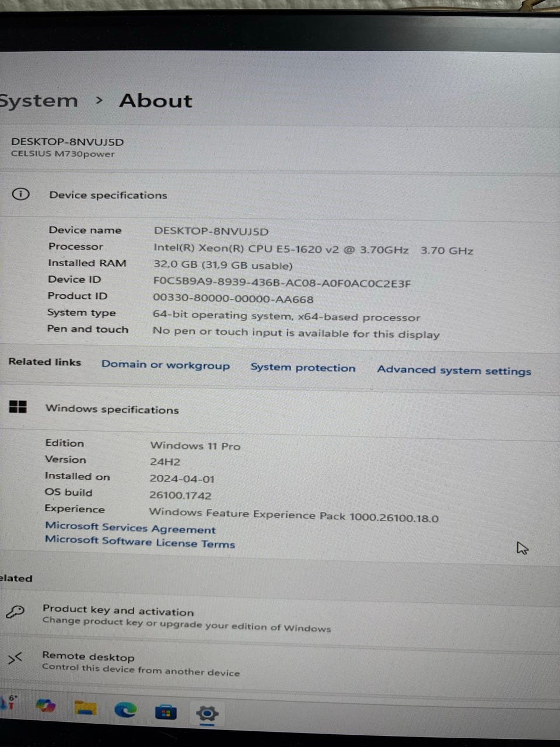The image size is (560, 747).
Task: Click the OS build 26100.1742 value
Action: point(180,495)
